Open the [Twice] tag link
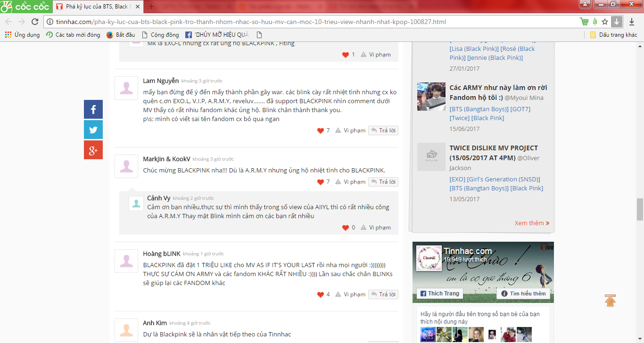This screenshot has height=343, width=644. 460,118
